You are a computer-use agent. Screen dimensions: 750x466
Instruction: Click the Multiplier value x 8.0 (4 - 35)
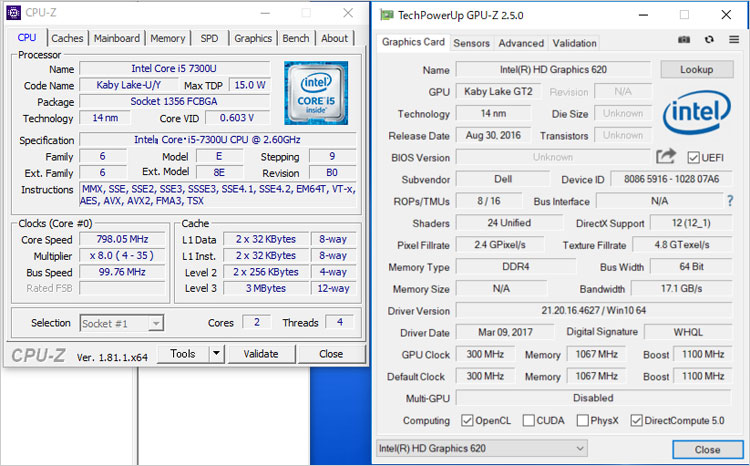click(122, 255)
